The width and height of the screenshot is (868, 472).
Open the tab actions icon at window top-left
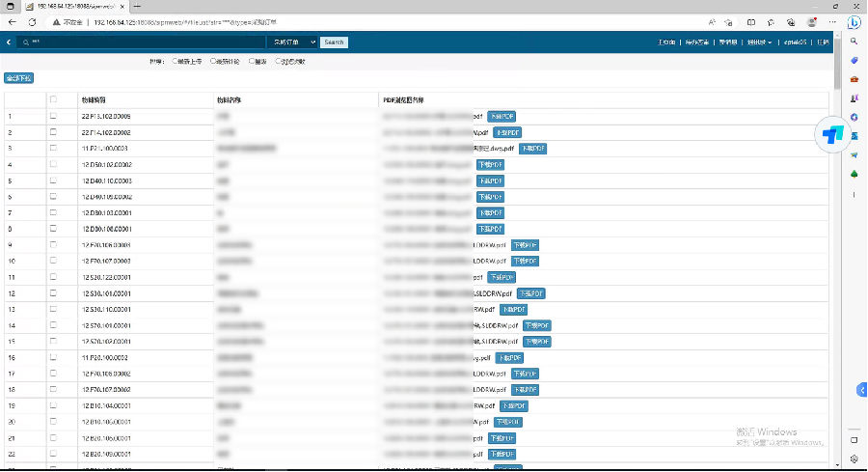click(10, 6)
